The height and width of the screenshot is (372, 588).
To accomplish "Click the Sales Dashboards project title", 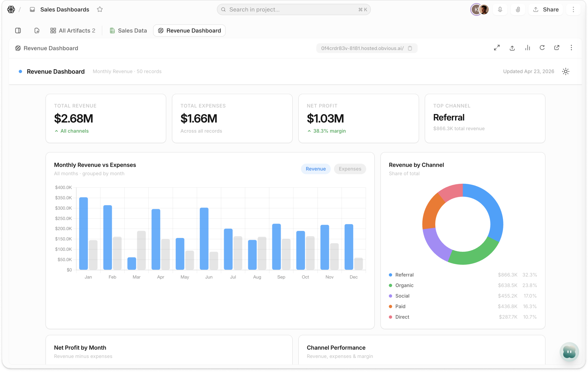I will [65, 9].
